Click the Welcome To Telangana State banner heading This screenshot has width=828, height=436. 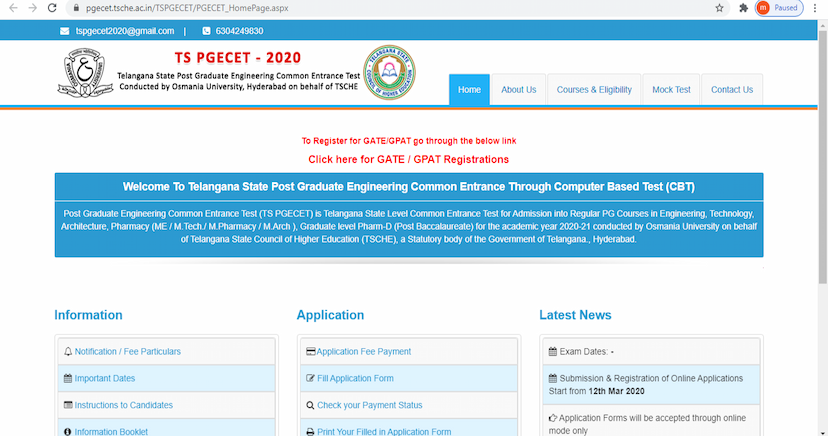pos(409,187)
